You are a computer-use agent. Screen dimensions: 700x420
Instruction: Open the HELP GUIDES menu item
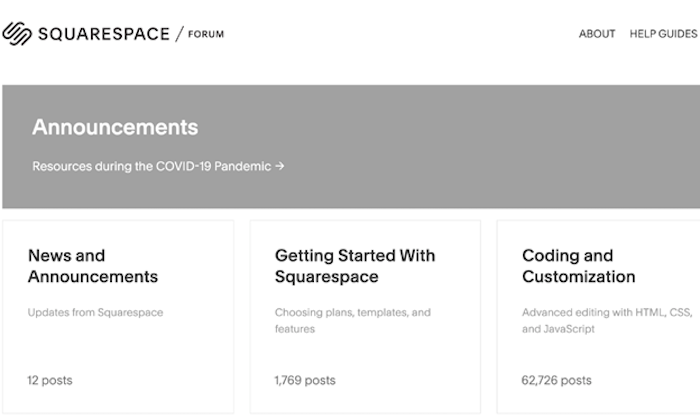pos(663,34)
